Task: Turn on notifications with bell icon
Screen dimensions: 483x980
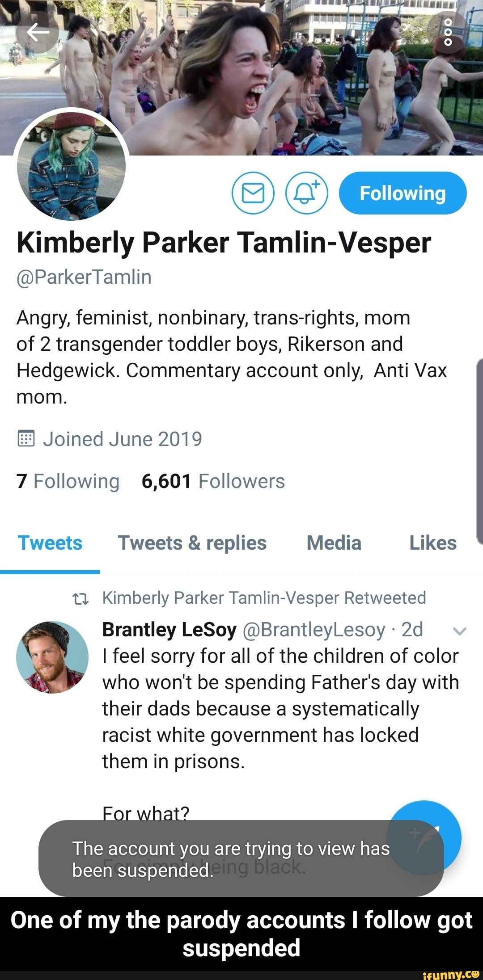Action: pos(307,193)
